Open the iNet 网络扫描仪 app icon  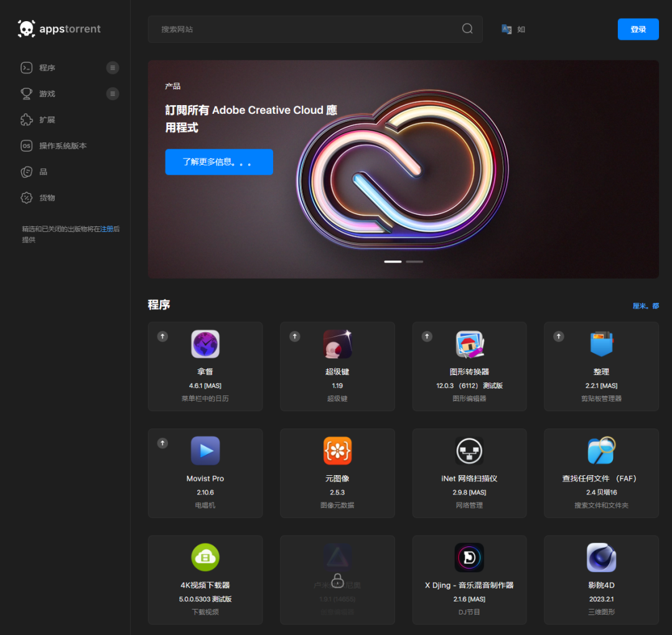469,450
